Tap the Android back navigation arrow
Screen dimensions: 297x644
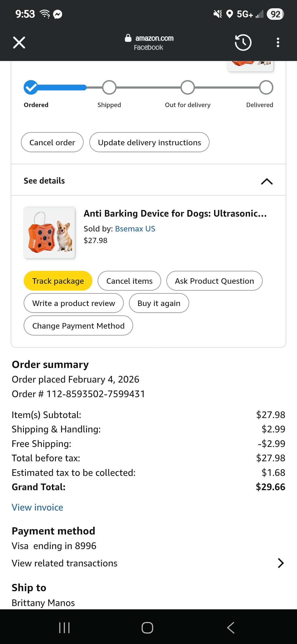(231, 628)
